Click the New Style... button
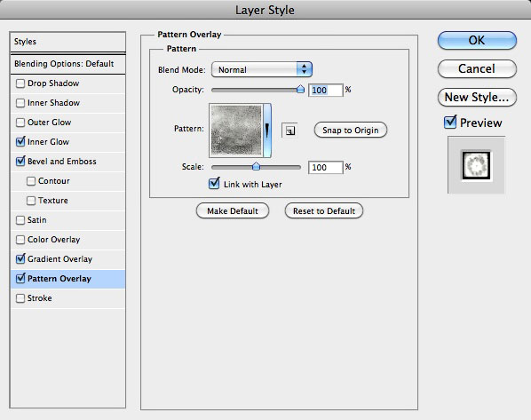This screenshot has width=531, height=420. click(x=477, y=97)
